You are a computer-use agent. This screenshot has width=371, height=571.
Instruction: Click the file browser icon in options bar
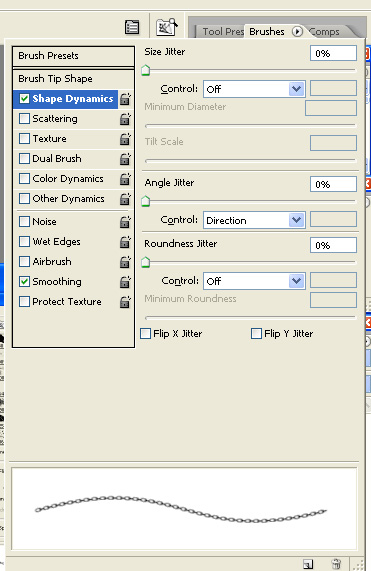(167, 27)
